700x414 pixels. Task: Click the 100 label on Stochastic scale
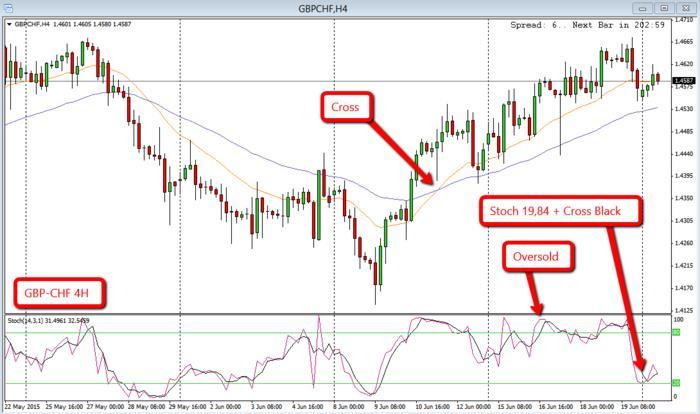coord(678,320)
